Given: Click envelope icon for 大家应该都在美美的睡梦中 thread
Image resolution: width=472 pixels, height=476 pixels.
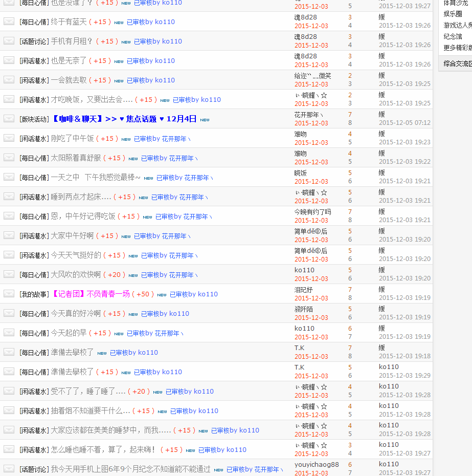Looking at the screenshot, I should click(x=9, y=429).
